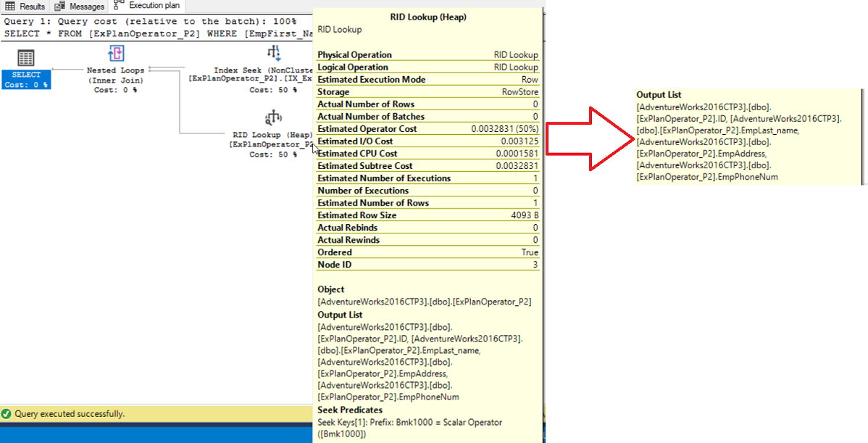
Task: Click the Nested Loops (Inner Join) label
Action: point(115,75)
